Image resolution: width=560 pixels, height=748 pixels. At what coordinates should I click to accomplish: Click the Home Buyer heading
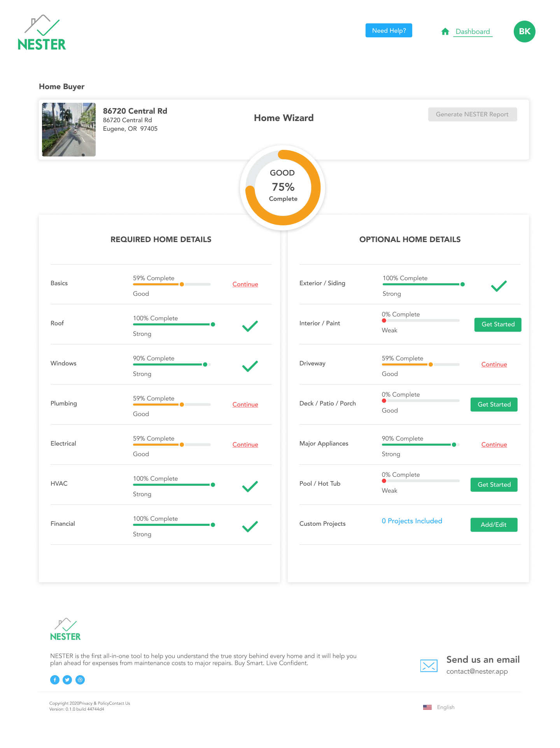tap(62, 87)
